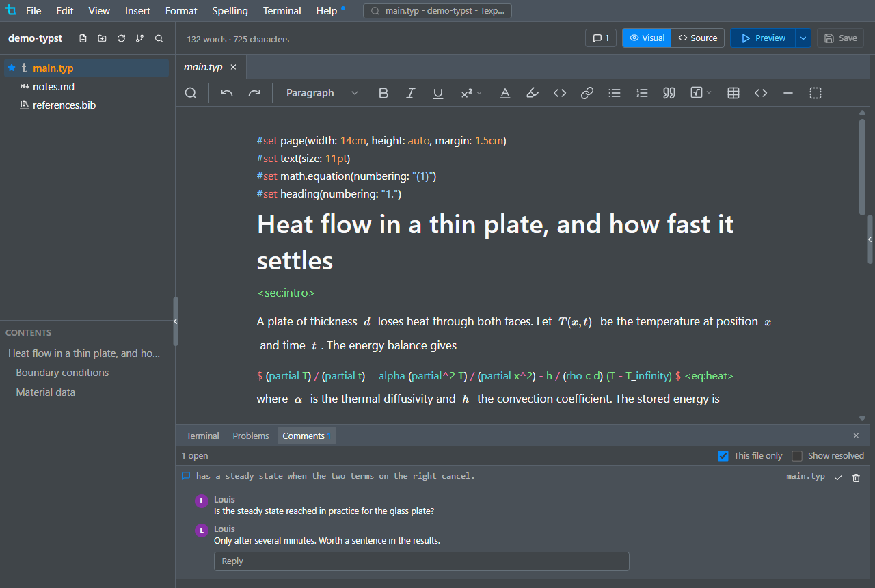
Task: Click the Save button
Action: click(840, 38)
